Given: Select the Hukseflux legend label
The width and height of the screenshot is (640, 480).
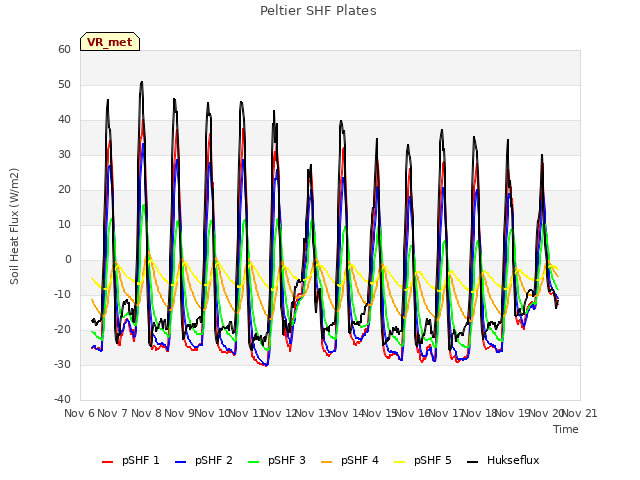Looking at the screenshot, I should click(513, 460).
